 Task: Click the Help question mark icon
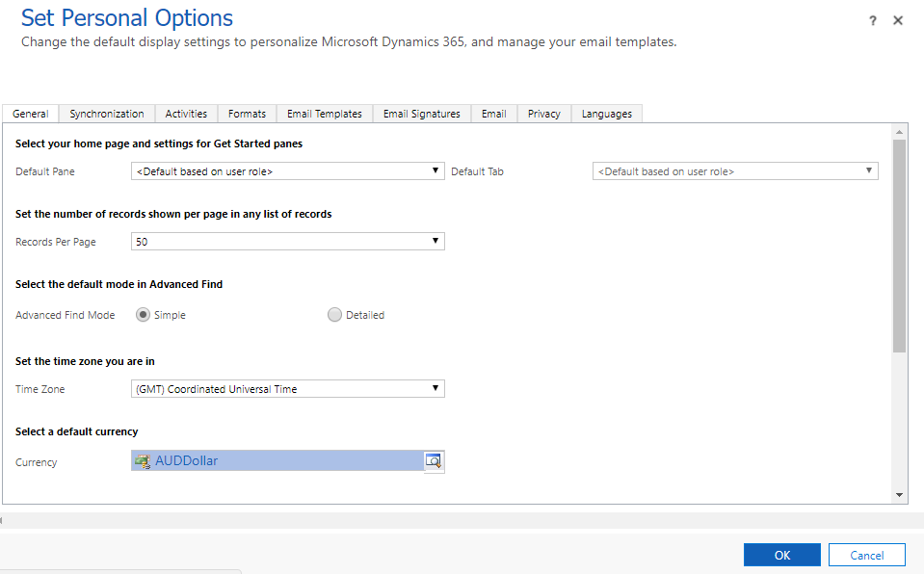point(873,20)
